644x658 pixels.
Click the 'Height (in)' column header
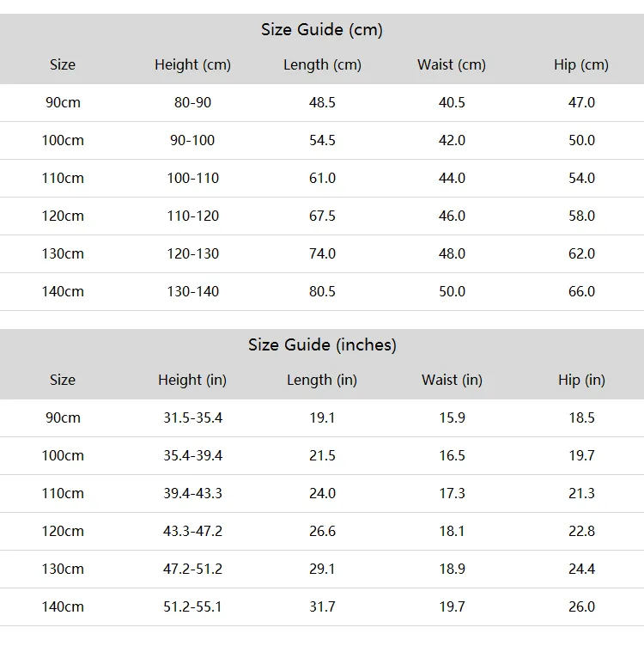coord(192,380)
